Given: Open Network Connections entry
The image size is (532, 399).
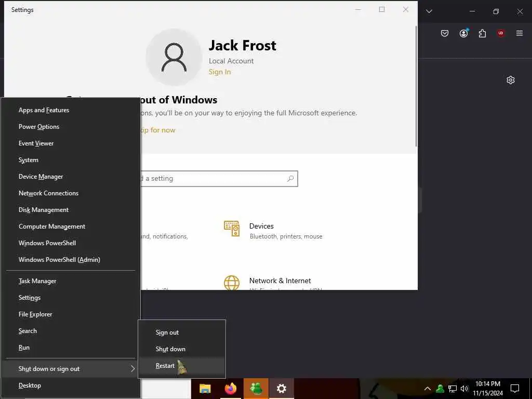Looking at the screenshot, I should pyautogui.click(x=71, y=193).
